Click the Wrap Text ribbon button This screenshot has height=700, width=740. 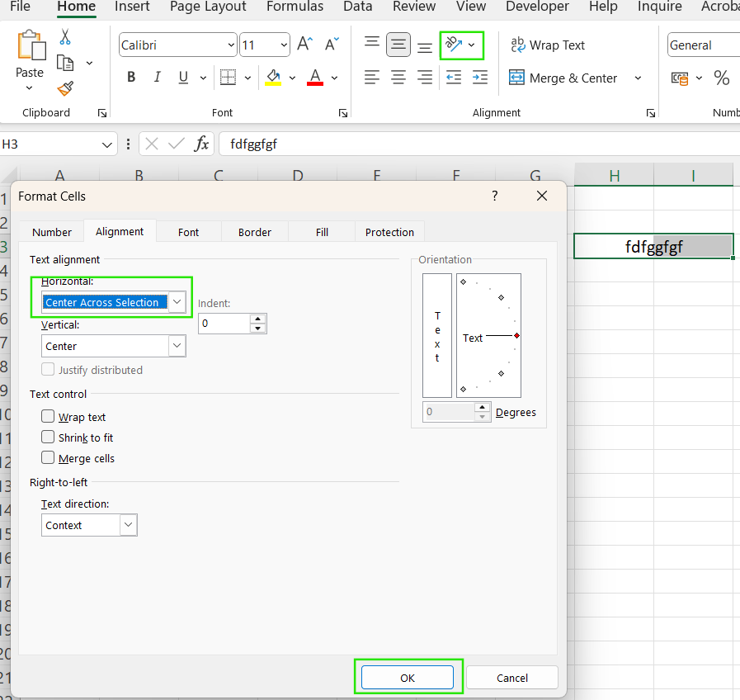548,45
